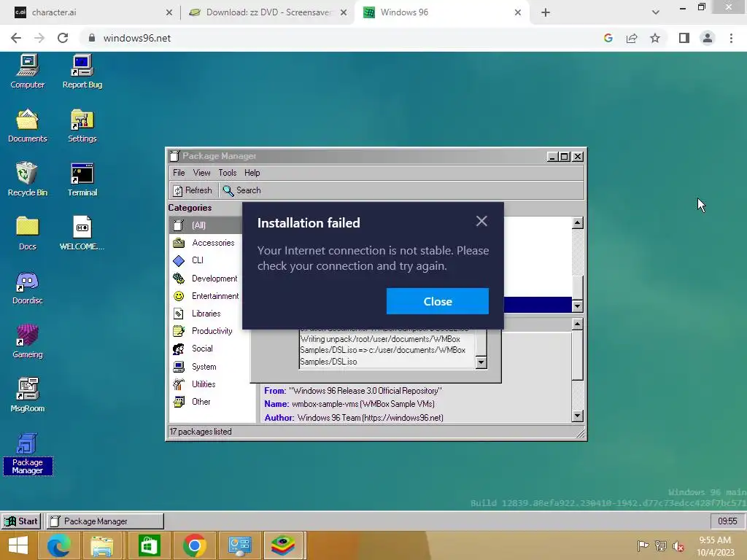Dismiss Installation failed dialog with X

coord(481,221)
